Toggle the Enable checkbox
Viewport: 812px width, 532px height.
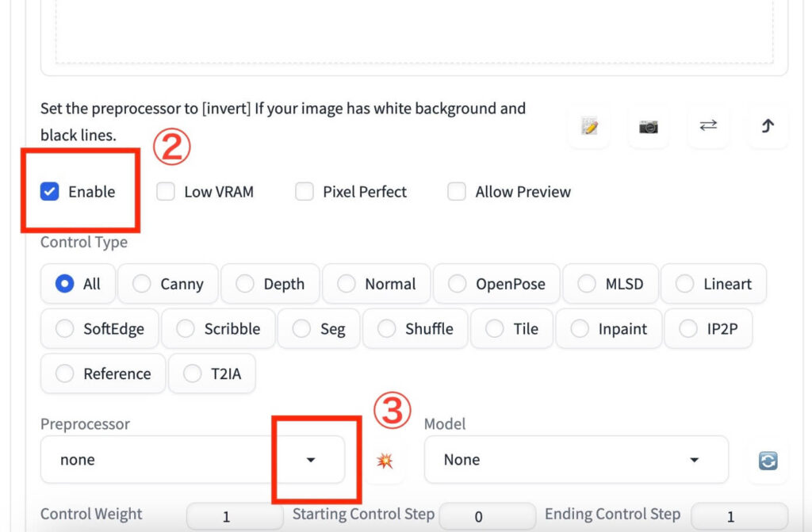50,192
